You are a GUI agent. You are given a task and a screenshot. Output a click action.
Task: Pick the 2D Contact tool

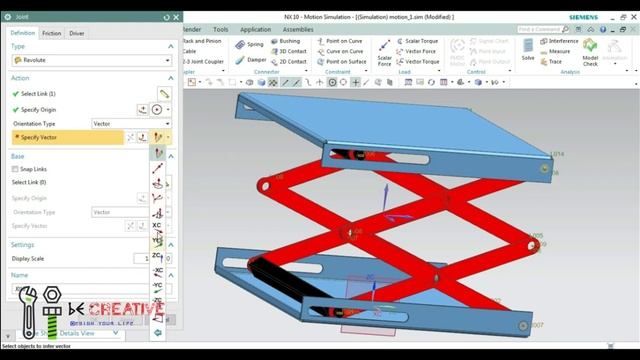[x=289, y=62]
